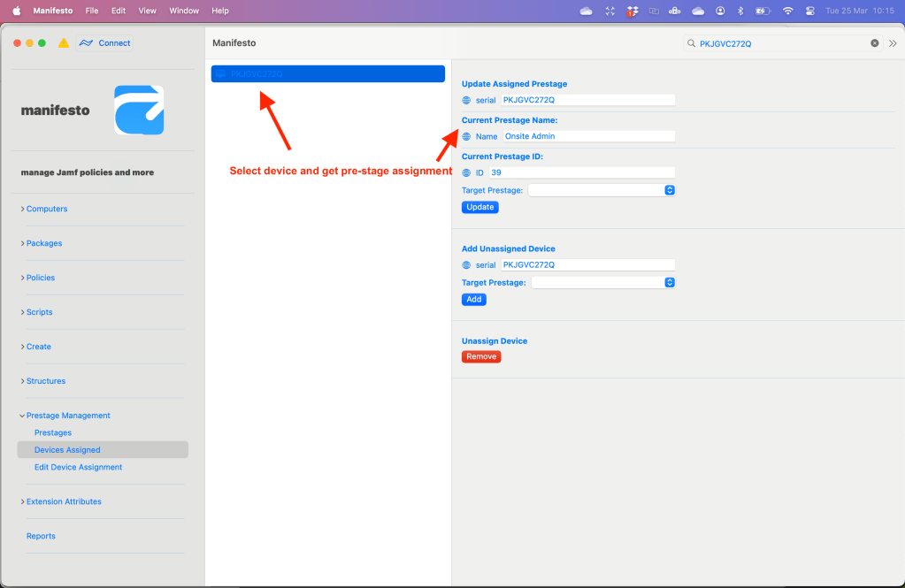Click the globe icon beside the Name field
This screenshot has height=588, width=905.
(467, 136)
